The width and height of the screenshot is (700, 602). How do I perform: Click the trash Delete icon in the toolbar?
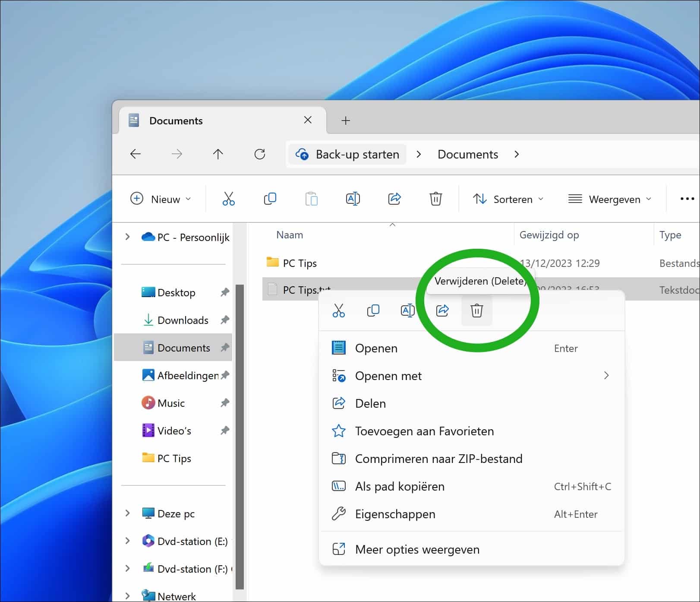pos(435,199)
